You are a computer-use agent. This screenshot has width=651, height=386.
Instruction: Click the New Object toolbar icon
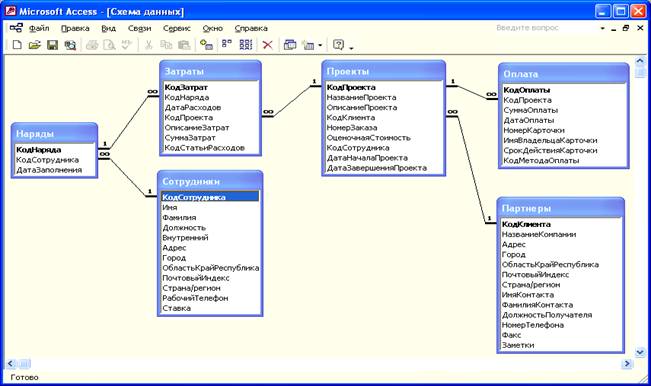pos(308,45)
